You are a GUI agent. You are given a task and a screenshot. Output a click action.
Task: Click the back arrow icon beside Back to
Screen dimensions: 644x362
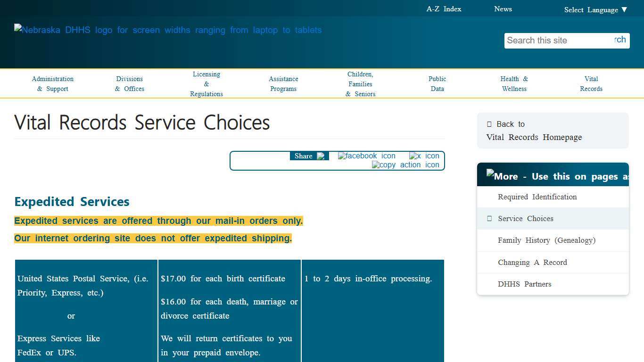(488, 124)
